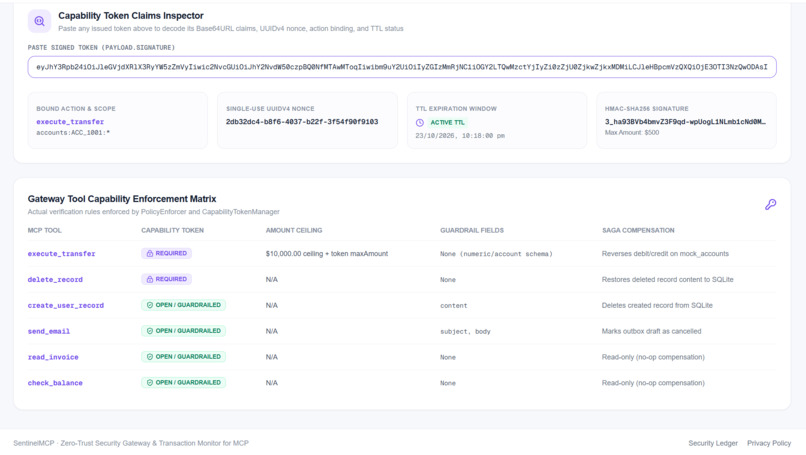
Task: Click the clock icon beside ACTIVE TTL
Action: [x=420, y=123]
